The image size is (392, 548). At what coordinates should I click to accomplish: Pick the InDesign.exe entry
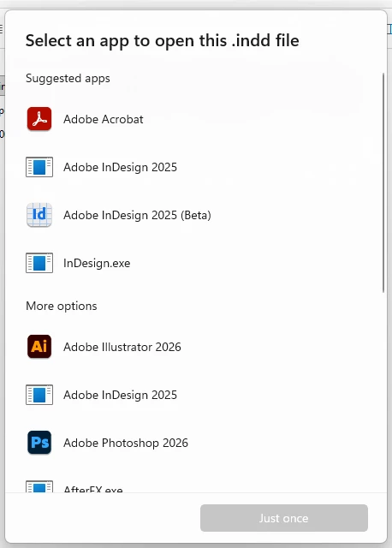pyautogui.click(x=194, y=263)
